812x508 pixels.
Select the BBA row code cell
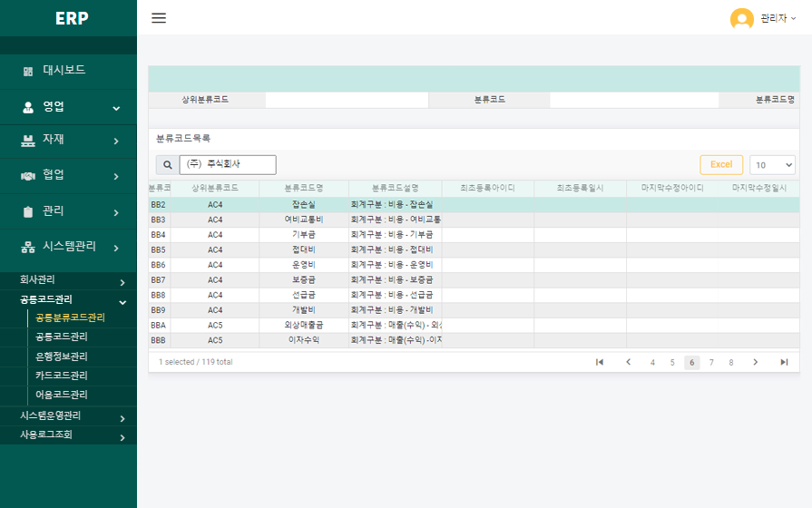[160, 325]
